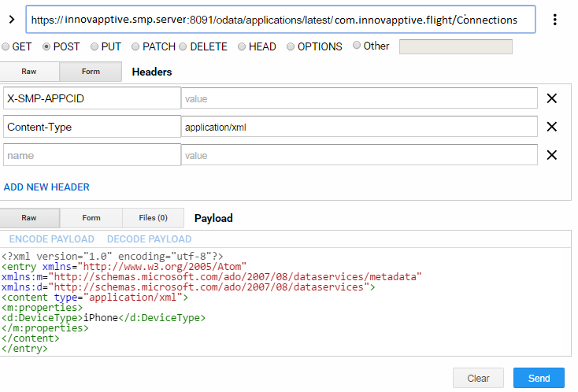Expand the URL panel chevron arrow
Viewport: 578px width, 392px height.
pos(11,20)
